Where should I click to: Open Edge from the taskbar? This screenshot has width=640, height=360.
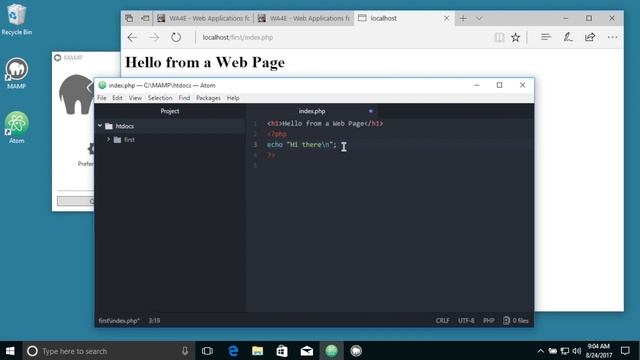[x=233, y=351]
